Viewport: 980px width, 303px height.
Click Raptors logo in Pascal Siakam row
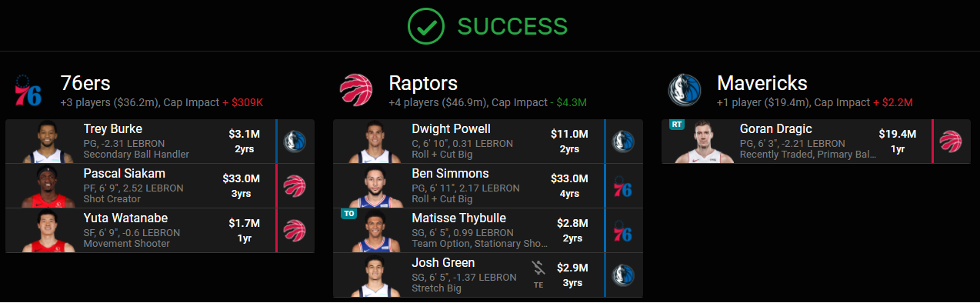pos(295,186)
